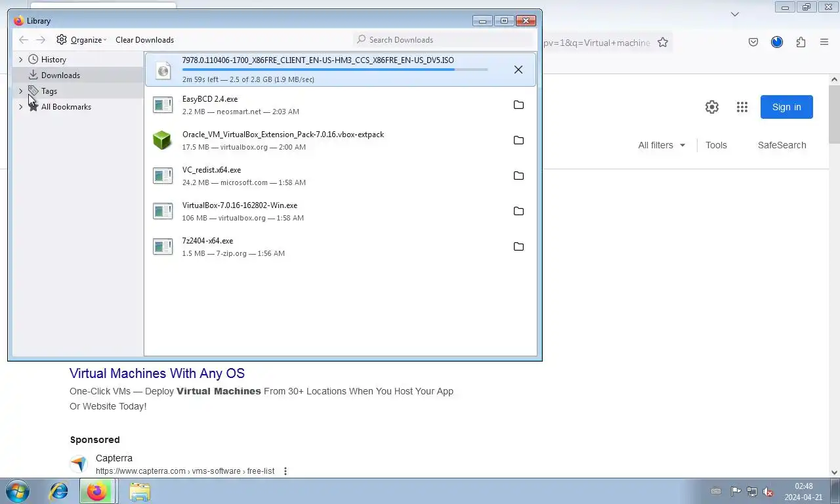The height and width of the screenshot is (504, 840).
Task: Select the EasyBCD 2.4.exe download row
Action: (x=340, y=105)
